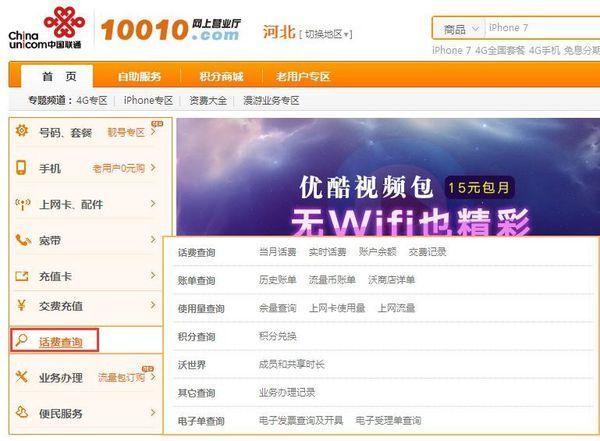
Task: Click the 便民服务 sidebar item
Action: (61, 413)
